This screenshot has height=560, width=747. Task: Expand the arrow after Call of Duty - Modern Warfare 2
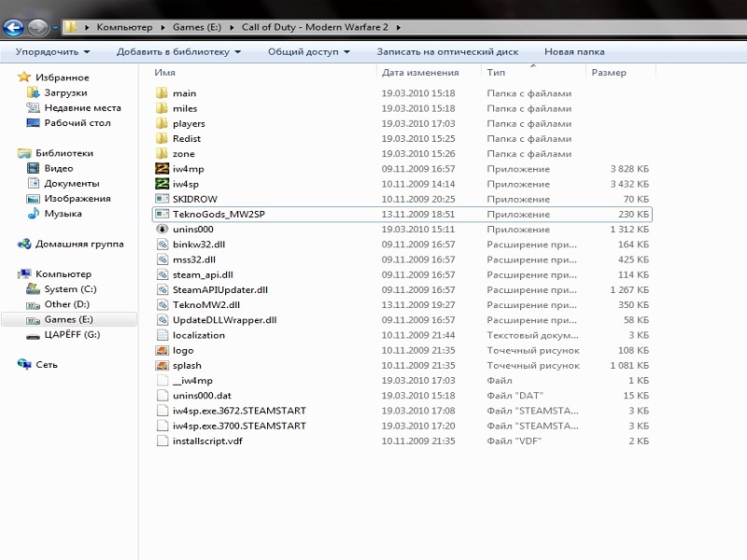[399, 27]
